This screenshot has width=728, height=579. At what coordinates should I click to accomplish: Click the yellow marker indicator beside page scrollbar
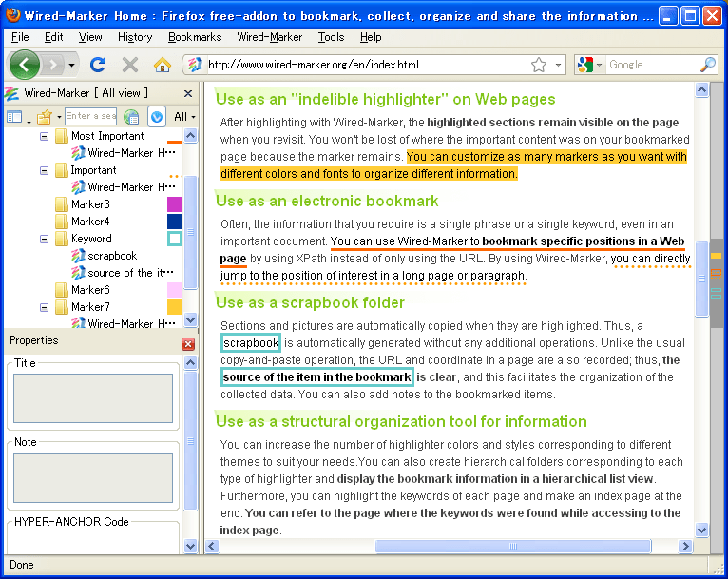click(x=716, y=256)
